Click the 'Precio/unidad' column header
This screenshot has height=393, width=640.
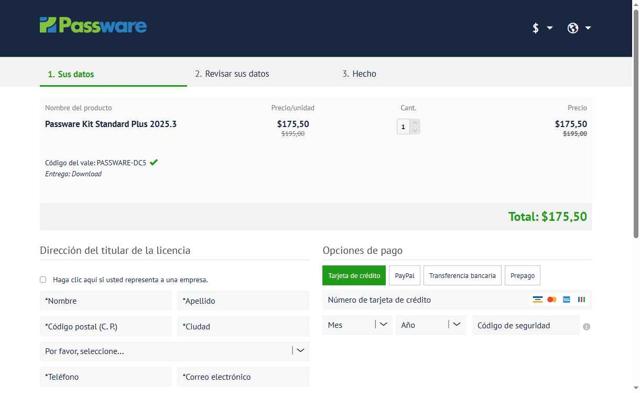(293, 108)
